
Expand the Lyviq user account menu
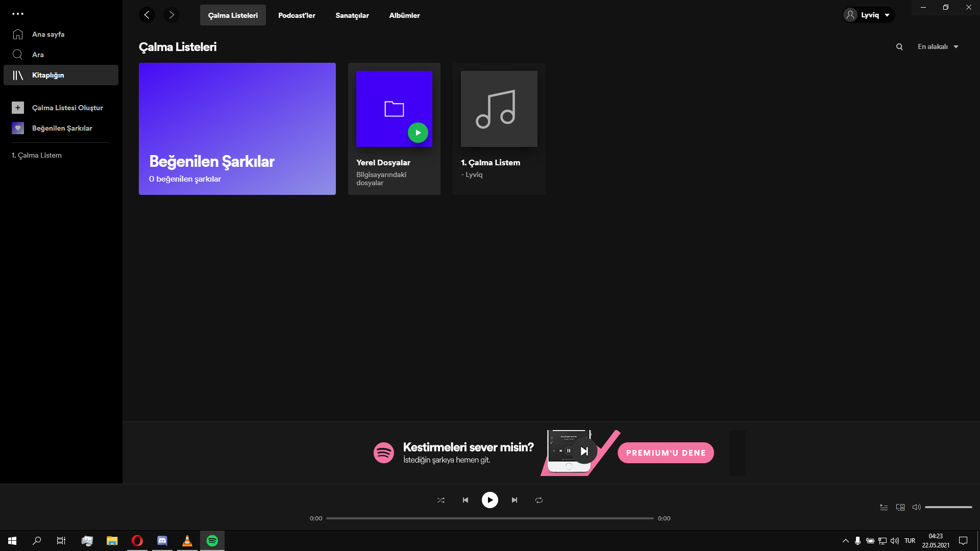[868, 15]
